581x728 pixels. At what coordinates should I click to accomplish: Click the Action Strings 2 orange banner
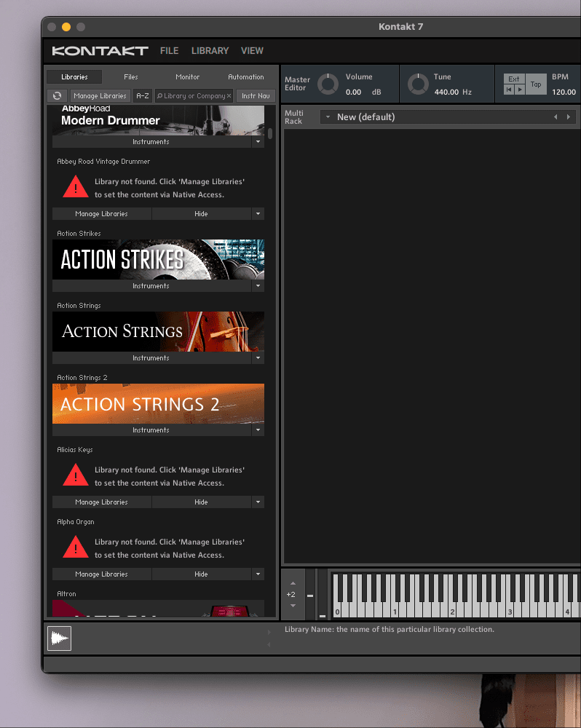tap(159, 403)
